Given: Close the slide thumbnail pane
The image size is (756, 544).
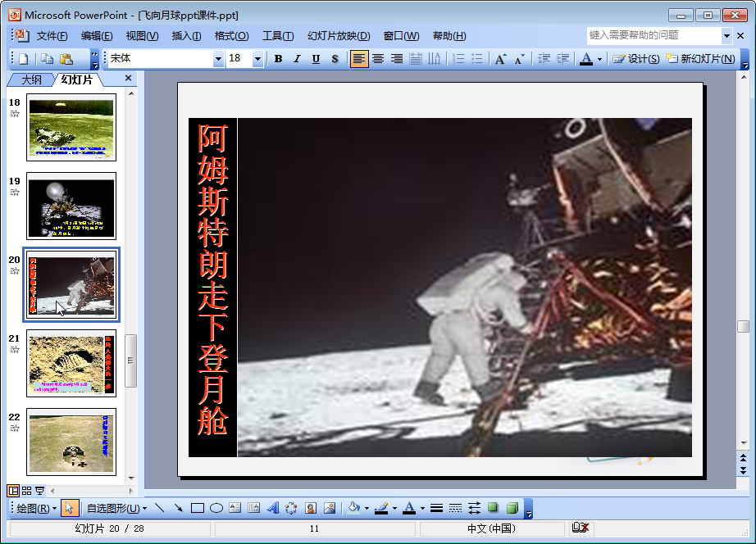Looking at the screenshot, I should pos(128,78).
